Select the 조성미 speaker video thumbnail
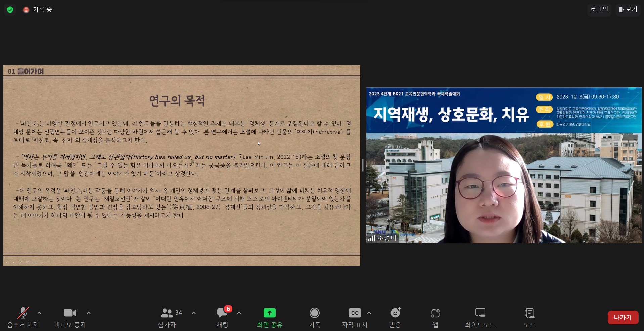Viewport: 644px width, 331px height. (x=504, y=165)
